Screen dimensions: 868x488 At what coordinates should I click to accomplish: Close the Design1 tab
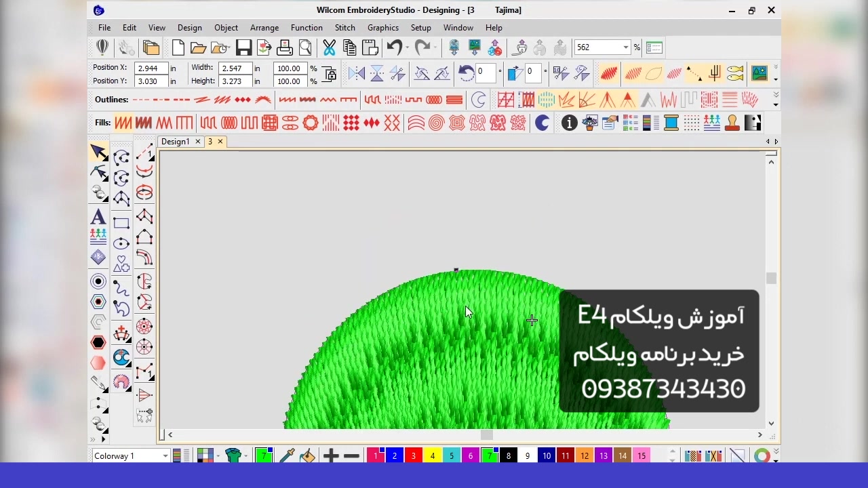(x=198, y=142)
